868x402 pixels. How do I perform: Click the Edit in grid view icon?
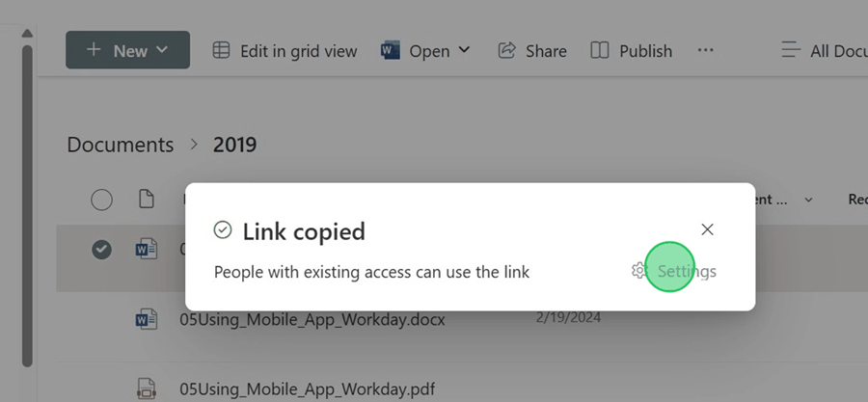pos(222,51)
